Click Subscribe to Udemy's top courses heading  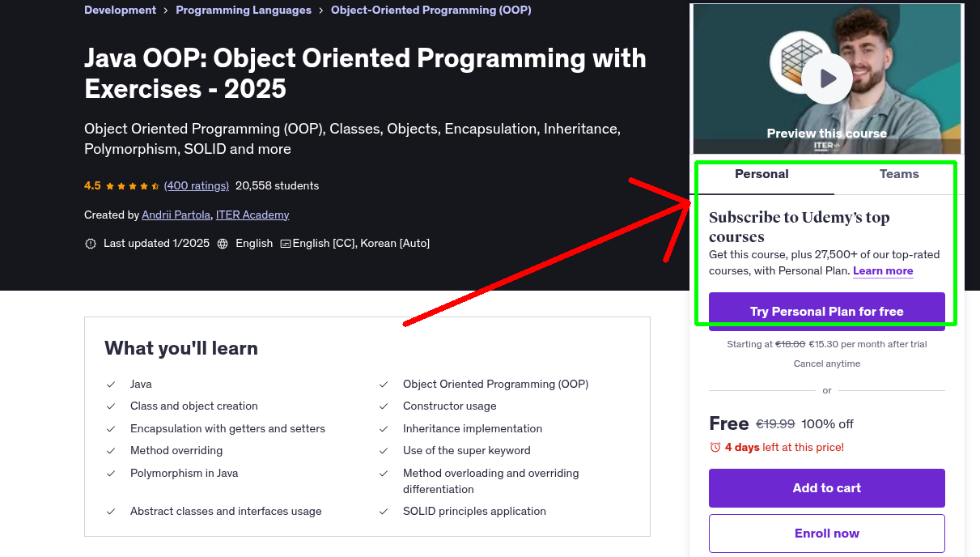click(800, 227)
